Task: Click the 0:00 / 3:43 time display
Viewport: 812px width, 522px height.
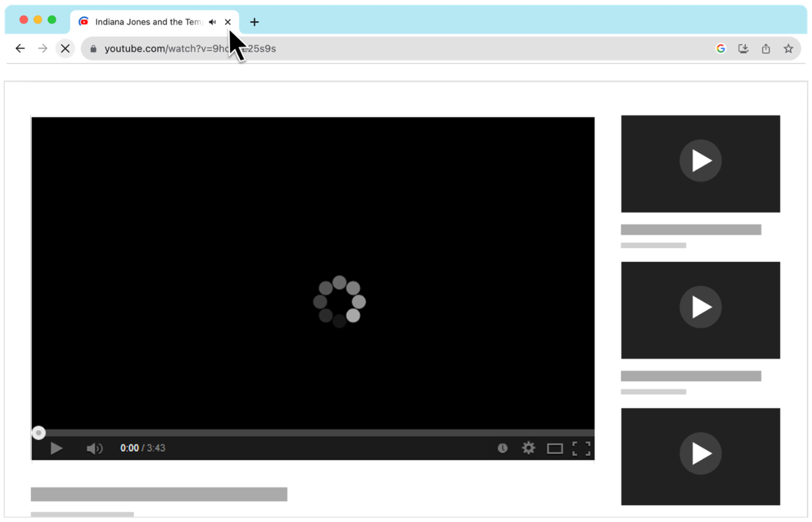Action: (142, 448)
